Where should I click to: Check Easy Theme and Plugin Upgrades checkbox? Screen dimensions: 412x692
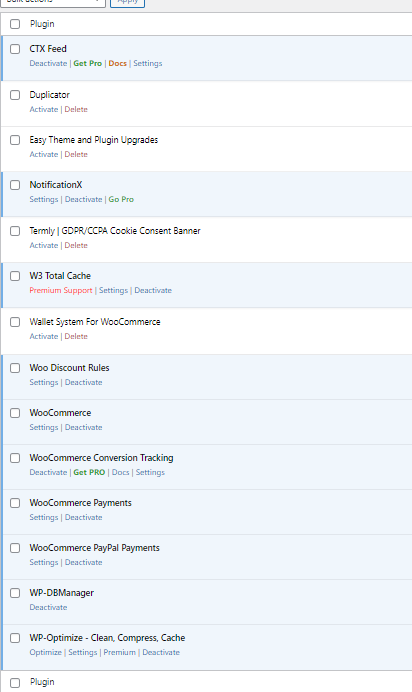click(15, 139)
